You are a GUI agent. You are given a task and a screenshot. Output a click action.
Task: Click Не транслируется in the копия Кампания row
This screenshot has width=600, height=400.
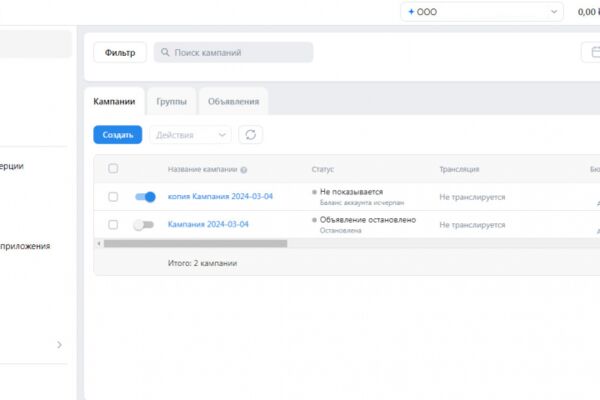[x=472, y=197]
